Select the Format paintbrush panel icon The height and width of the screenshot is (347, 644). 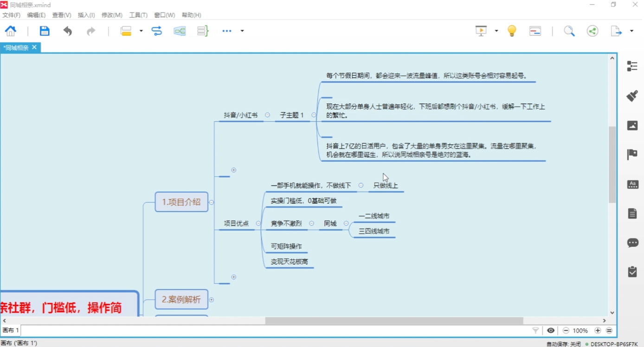tap(632, 96)
